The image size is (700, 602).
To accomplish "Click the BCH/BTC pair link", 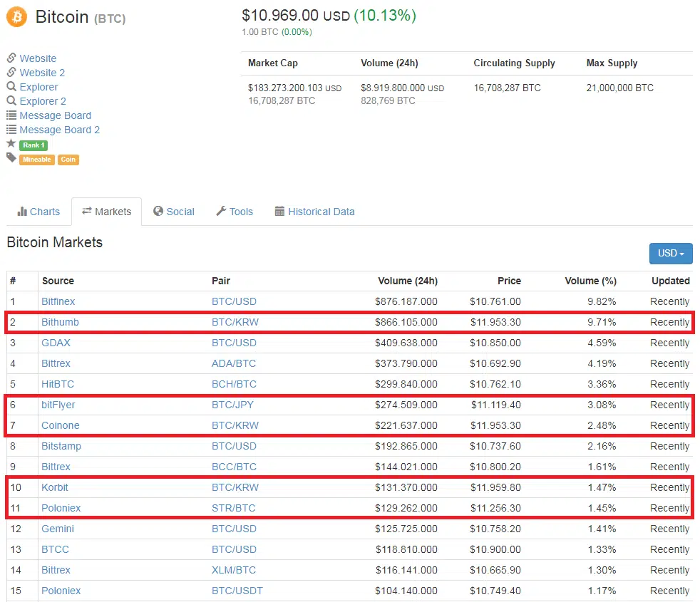I will point(234,384).
